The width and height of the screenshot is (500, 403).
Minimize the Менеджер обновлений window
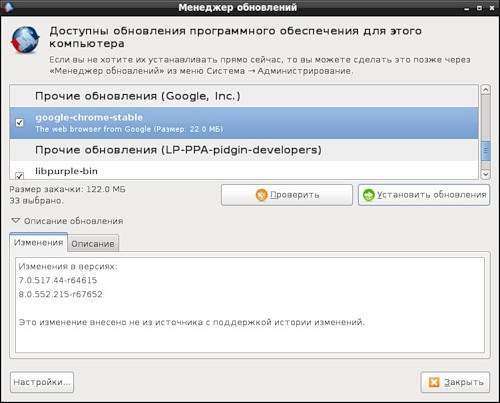[x=467, y=8]
